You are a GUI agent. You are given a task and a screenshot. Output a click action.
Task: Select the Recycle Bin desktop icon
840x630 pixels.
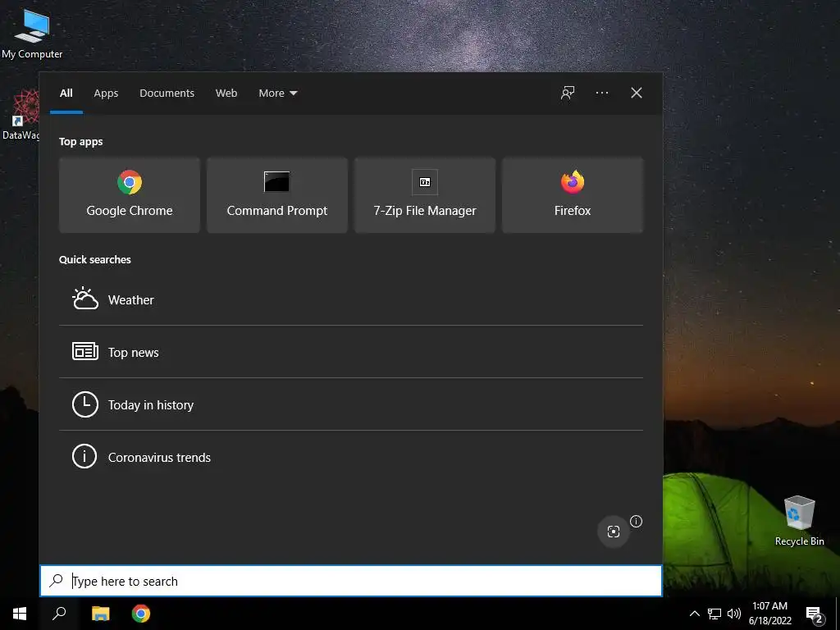[x=799, y=520]
